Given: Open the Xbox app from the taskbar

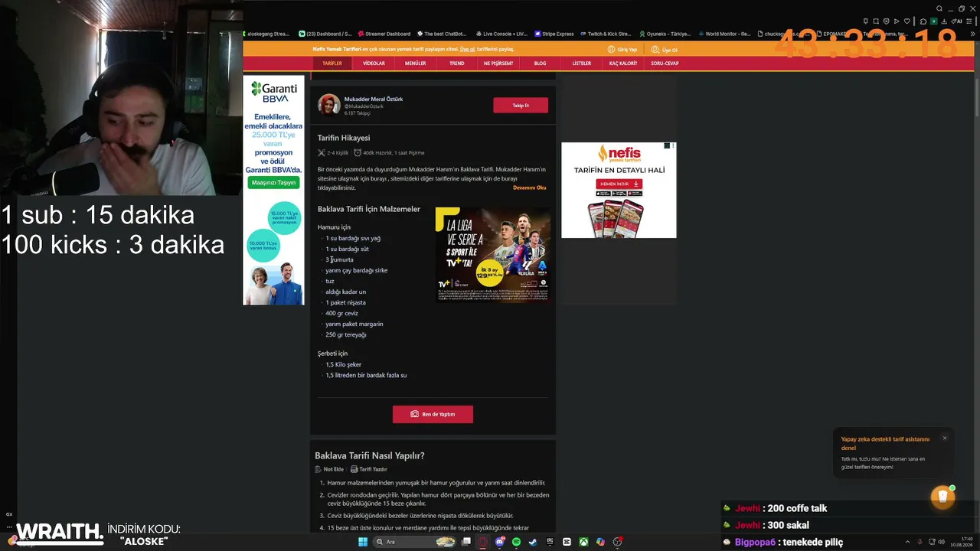Looking at the screenshot, I should click(x=583, y=542).
